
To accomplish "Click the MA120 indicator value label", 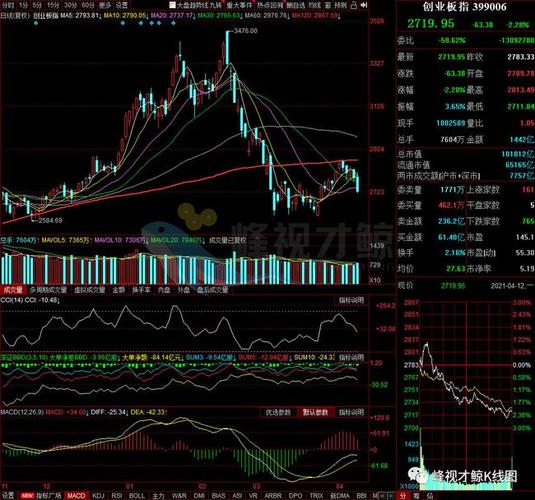I will pyautogui.click(x=316, y=15).
